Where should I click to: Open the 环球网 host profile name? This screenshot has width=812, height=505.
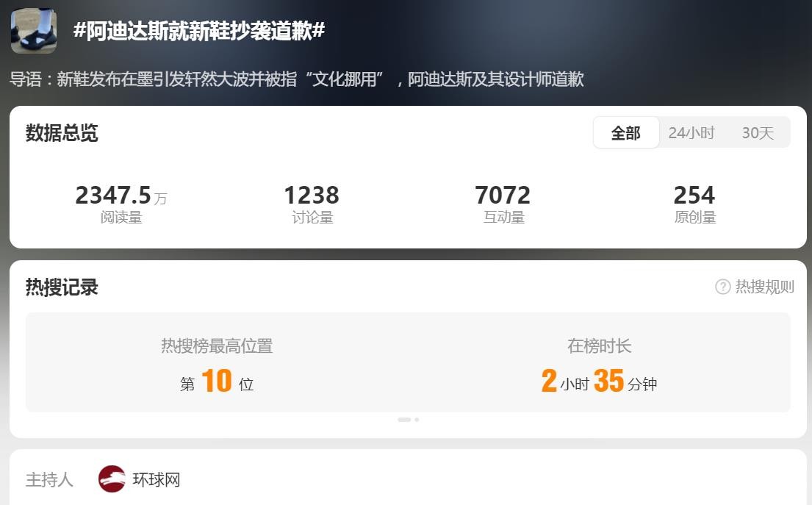click(x=157, y=479)
